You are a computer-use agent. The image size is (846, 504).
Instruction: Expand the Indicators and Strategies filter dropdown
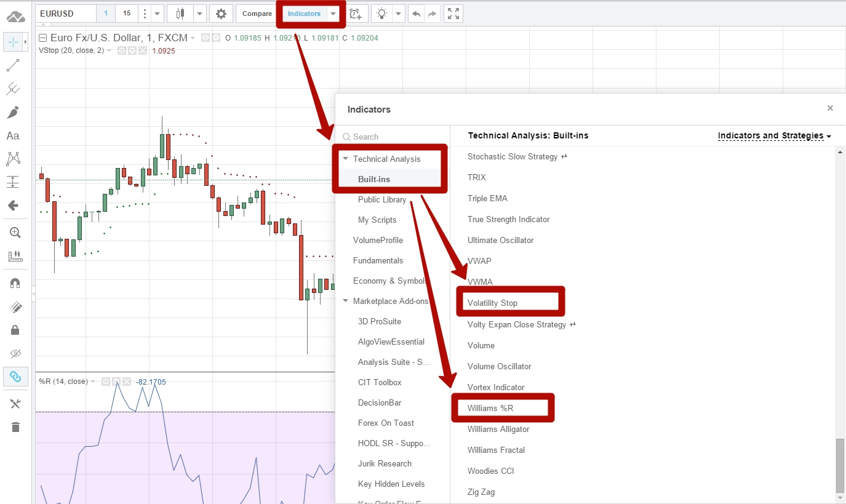pos(774,135)
